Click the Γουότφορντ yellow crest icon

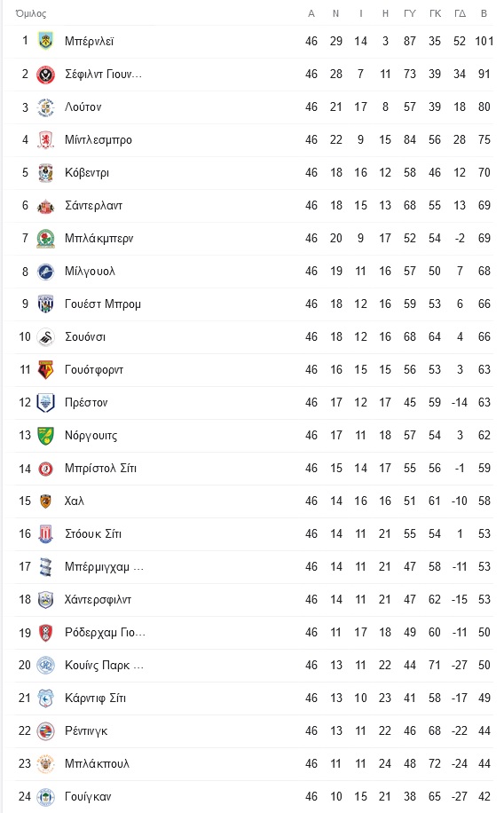[x=45, y=370]
